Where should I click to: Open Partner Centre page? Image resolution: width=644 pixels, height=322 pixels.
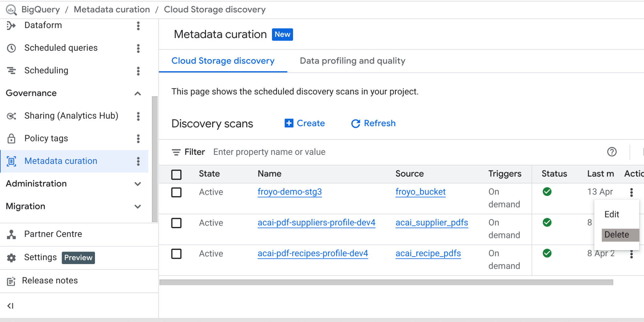53,234
